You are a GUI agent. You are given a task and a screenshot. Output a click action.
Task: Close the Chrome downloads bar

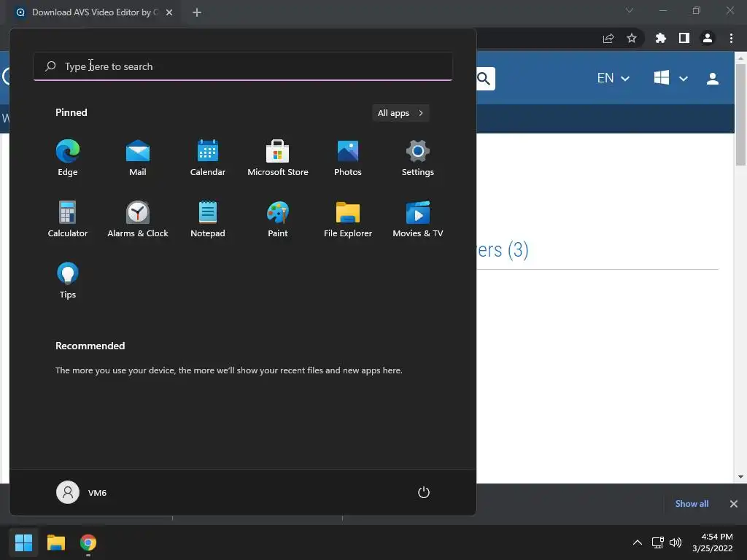click(734, 504)
